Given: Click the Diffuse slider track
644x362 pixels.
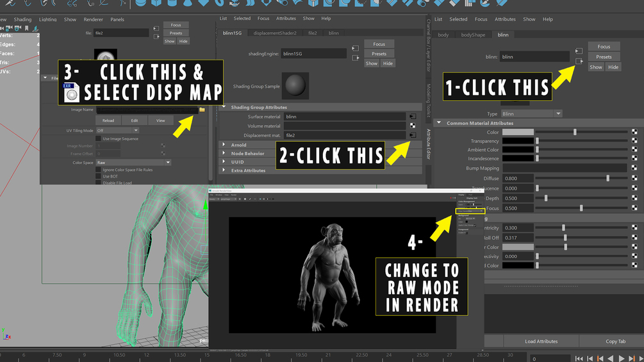Looking at the screenshot, I should pos(581,178).
